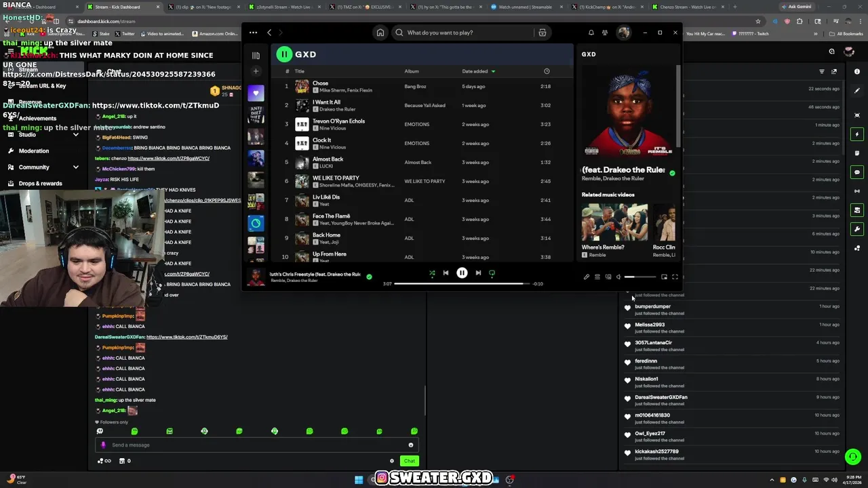This screenshot has height=488, width=868.
Task: Seek on the song progress bar
Action: (x=462, y=283)
